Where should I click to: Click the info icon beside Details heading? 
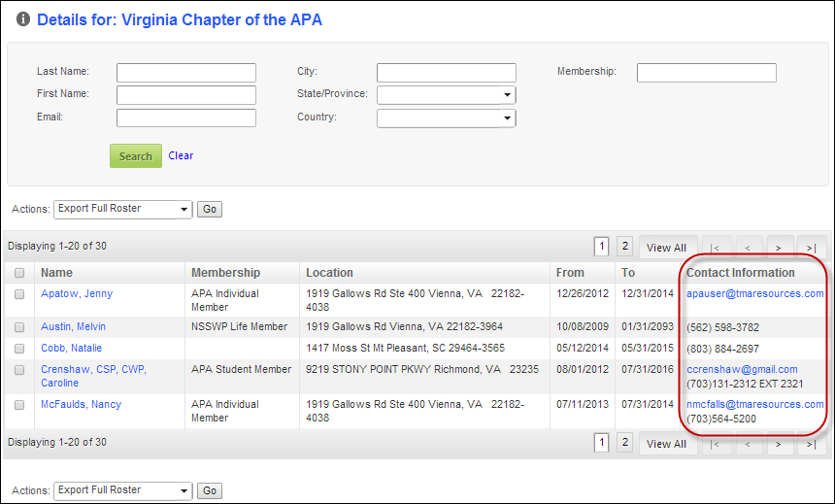(23, 19)
